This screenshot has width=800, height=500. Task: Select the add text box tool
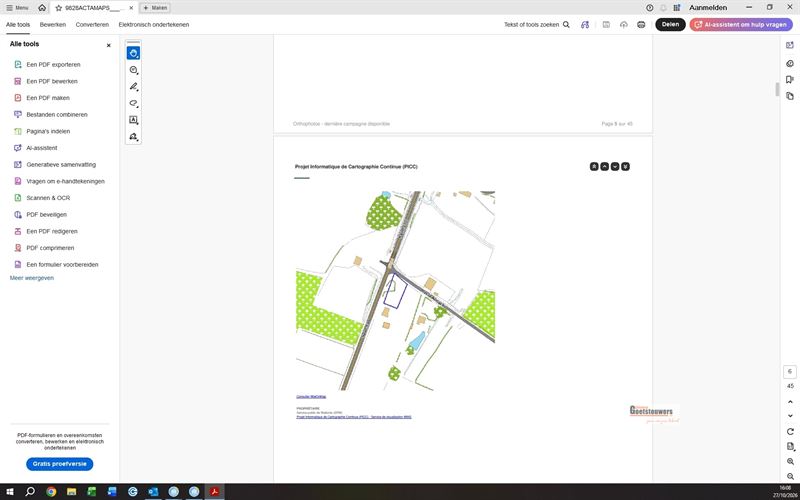click(x=133, y=120)
